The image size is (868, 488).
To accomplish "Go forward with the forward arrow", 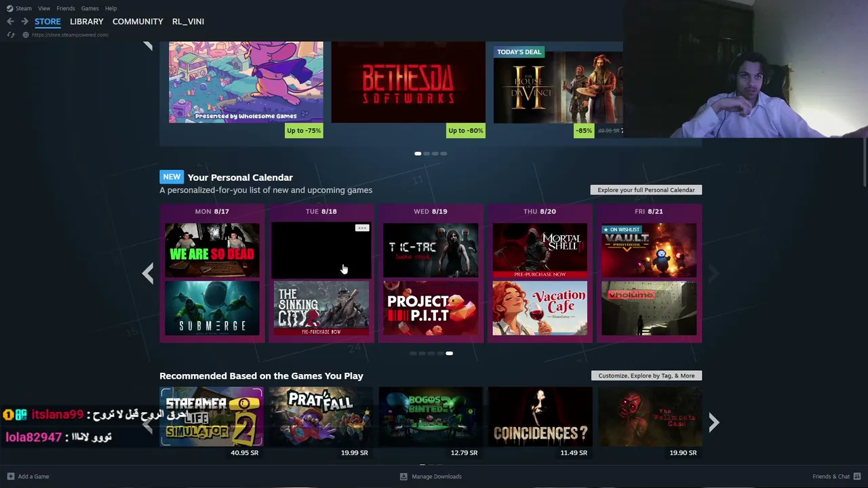I will (x=24, y=22).
